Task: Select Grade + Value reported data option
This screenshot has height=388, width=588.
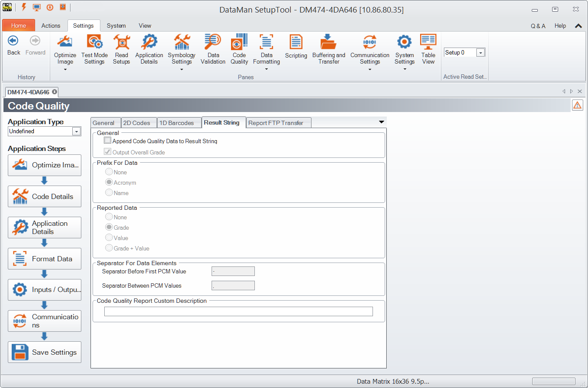Action: 109,248
